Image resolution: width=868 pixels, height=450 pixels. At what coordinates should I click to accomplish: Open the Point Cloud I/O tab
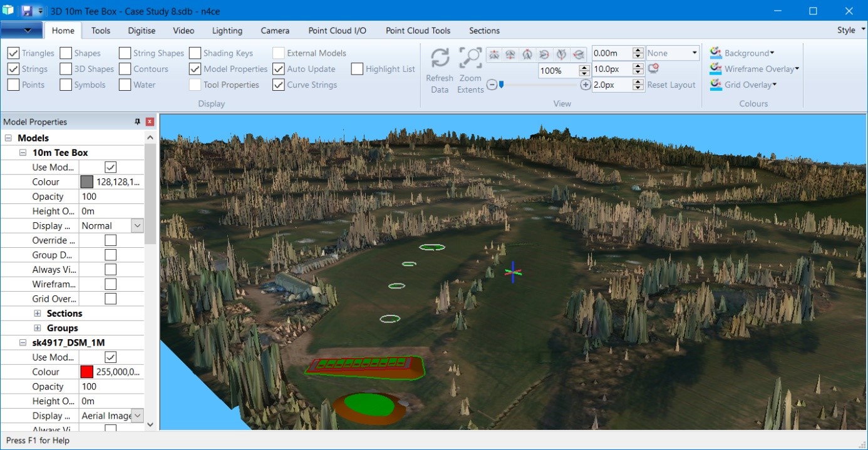(338, 30)
